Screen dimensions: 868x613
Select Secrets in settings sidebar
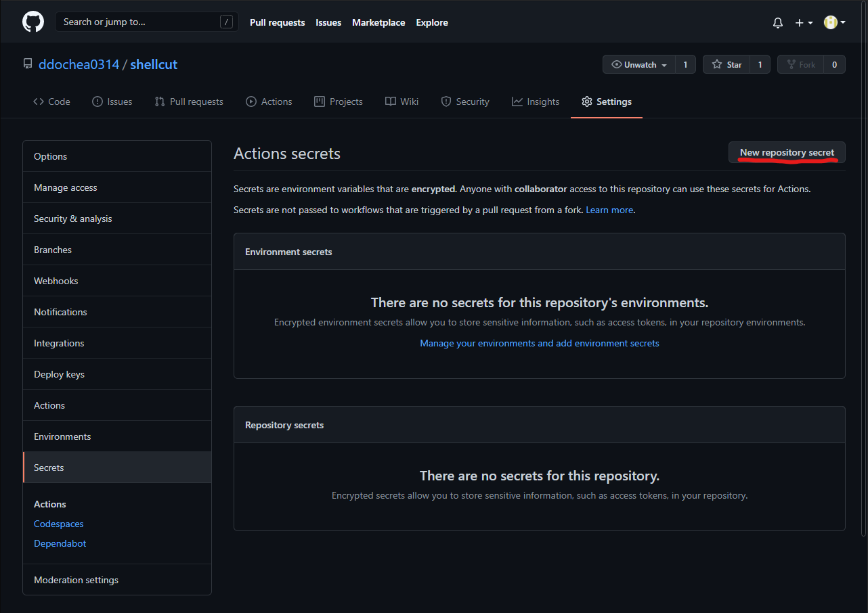pyautogui.click(x=117, y=468)
